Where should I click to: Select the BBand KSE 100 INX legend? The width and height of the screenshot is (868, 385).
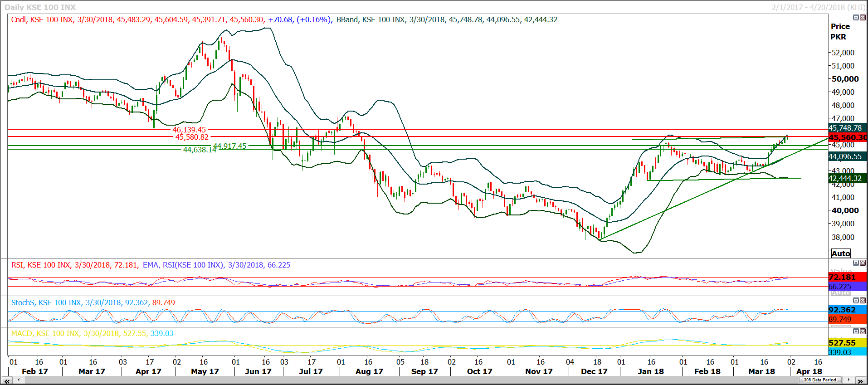point(371,20)
